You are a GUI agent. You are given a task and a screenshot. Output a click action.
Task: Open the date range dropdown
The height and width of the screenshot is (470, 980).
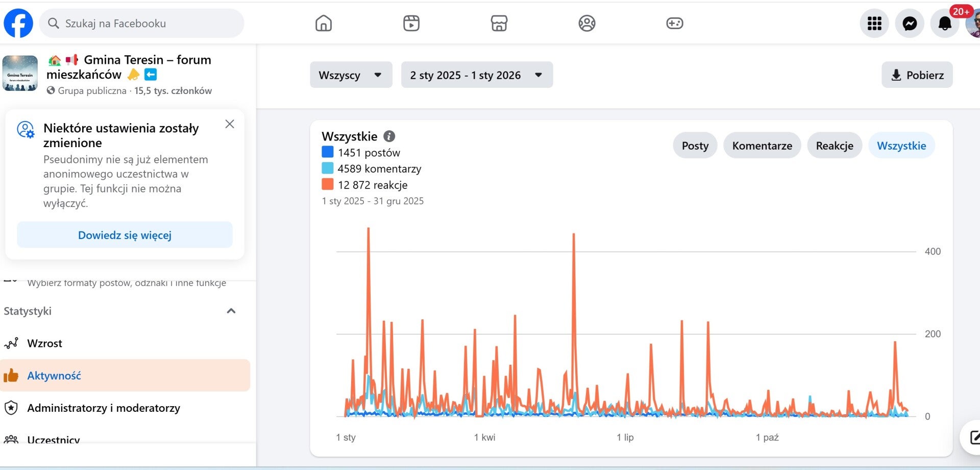[476, 75]
